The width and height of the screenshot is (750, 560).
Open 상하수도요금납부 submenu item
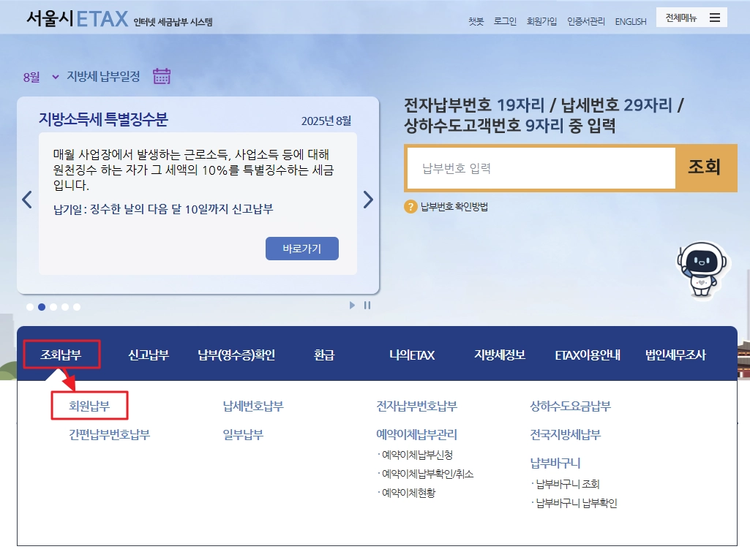tap(570, 406)
